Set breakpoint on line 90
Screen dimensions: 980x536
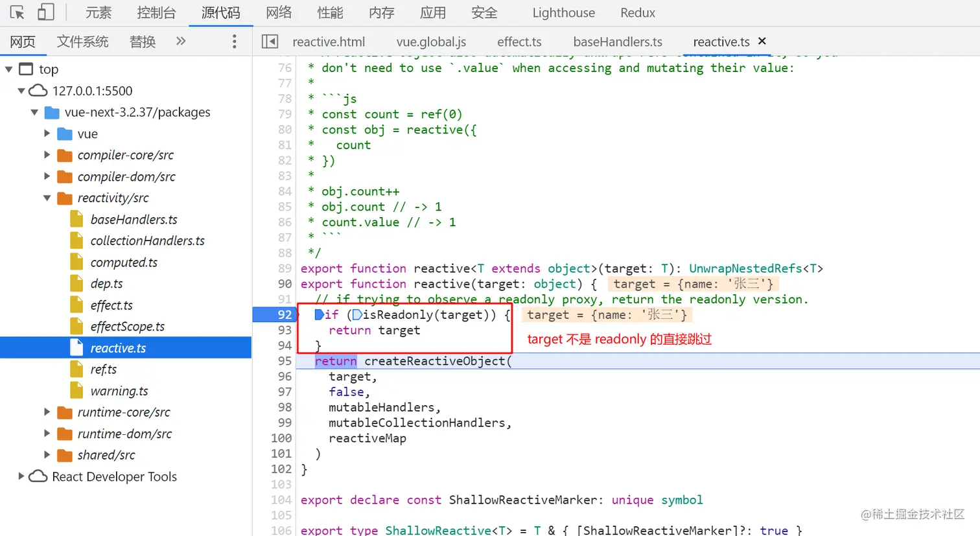(x=285, y=284)
